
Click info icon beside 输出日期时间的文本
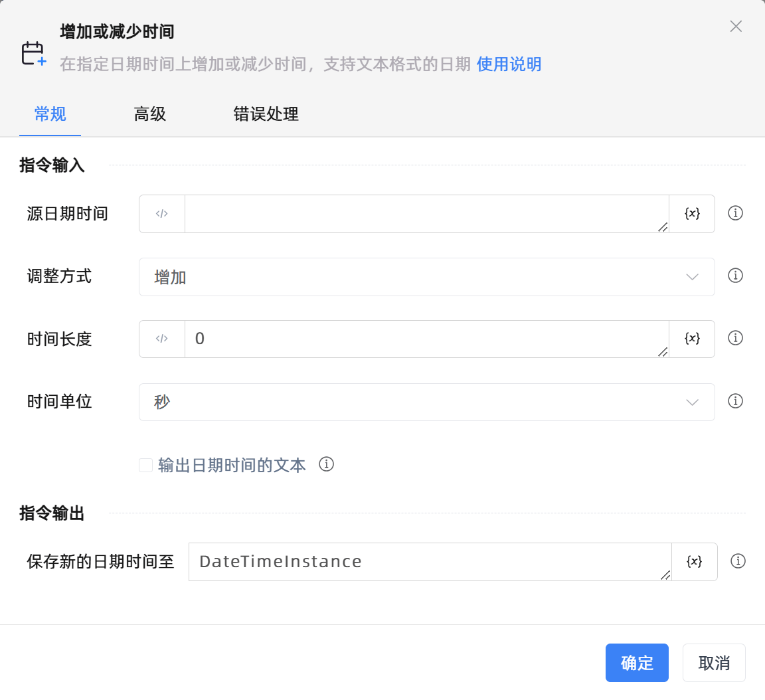[326, 464]
